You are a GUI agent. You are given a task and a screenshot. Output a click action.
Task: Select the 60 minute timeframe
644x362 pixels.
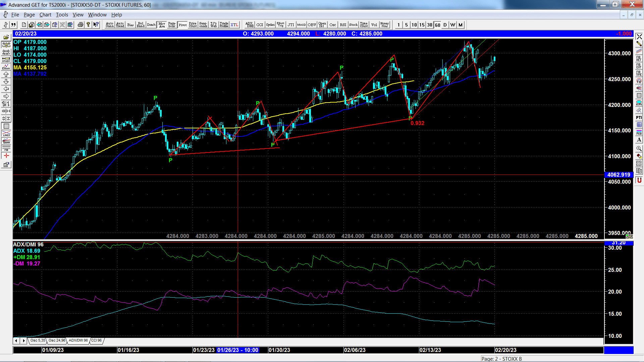coord(438,25)
